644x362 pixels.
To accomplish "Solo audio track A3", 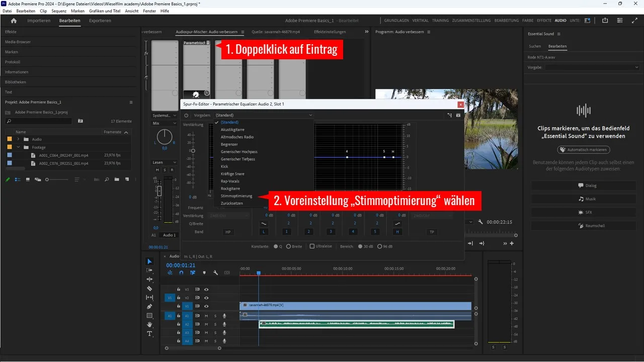I will point(215,333).
